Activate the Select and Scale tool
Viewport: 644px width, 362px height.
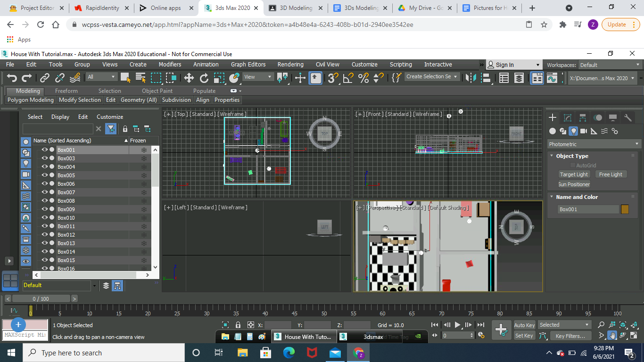[x=219, y=78]
